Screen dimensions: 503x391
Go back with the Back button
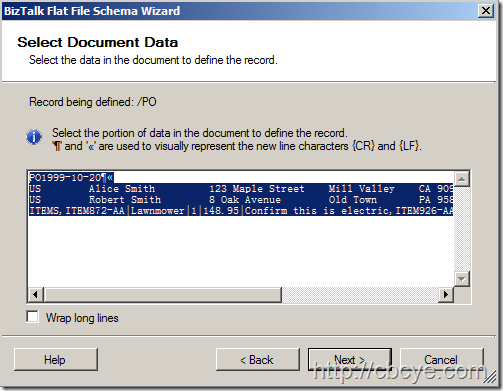tap(258, 360)
